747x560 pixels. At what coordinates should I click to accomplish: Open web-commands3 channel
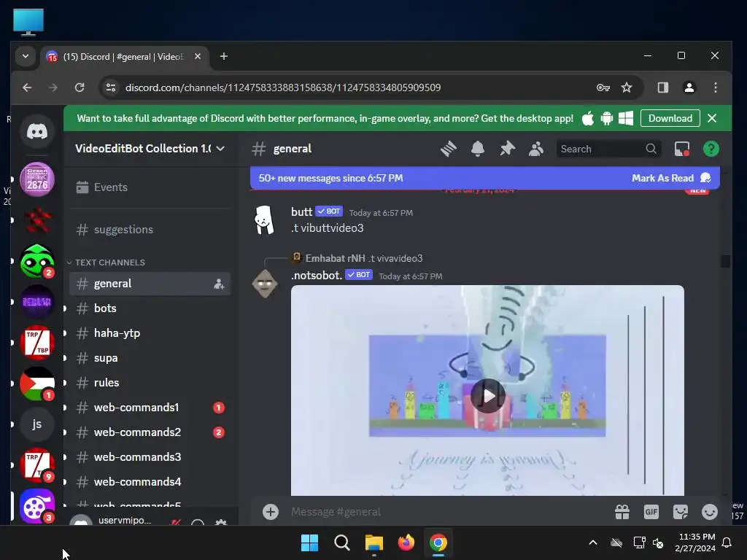click(x=150, y=457)
